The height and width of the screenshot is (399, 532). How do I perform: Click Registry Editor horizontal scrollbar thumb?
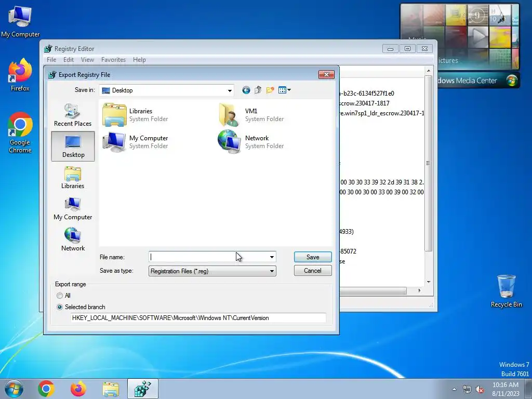pyautogui.click(x=373, y=291)
